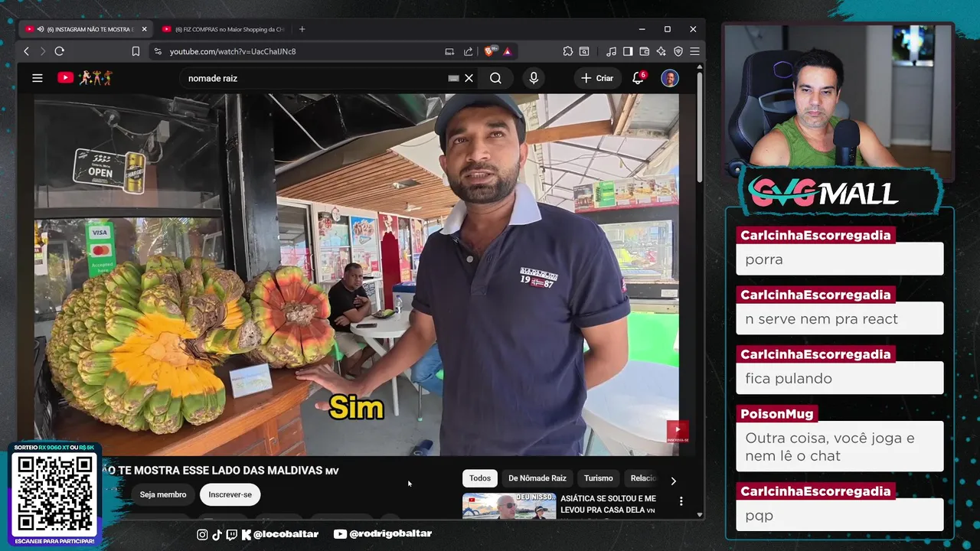This screenshot has width=980, height=551.
Task: Open the Brave playlist music-note icon
Action: pos(611,51)
